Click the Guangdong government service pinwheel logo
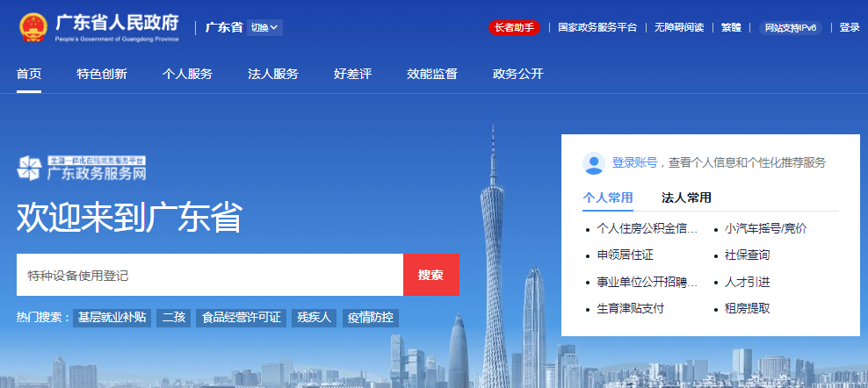The height and width of the screenshot is (388, 868). (29, 169)
